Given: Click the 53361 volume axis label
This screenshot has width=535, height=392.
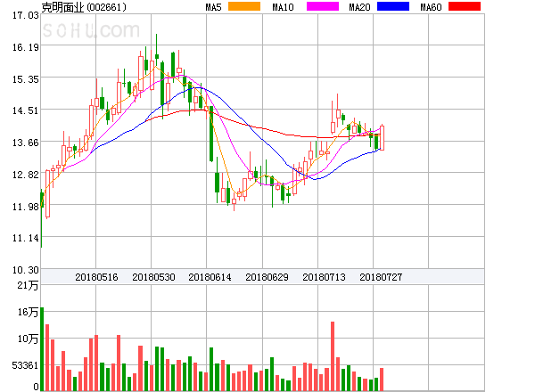Looking at the screenshot, I should pyautogui.click(x=25, y=366).
